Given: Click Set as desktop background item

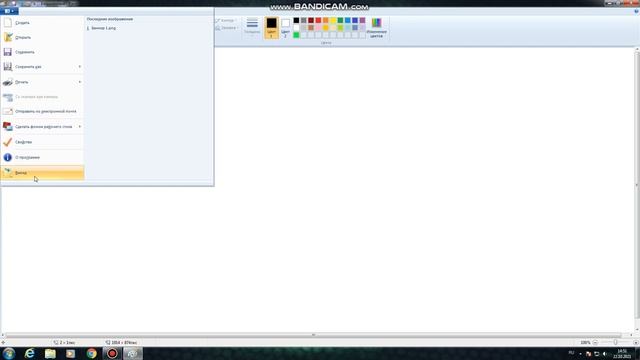Looking at the screenshot, I should (x=39, y=127).
